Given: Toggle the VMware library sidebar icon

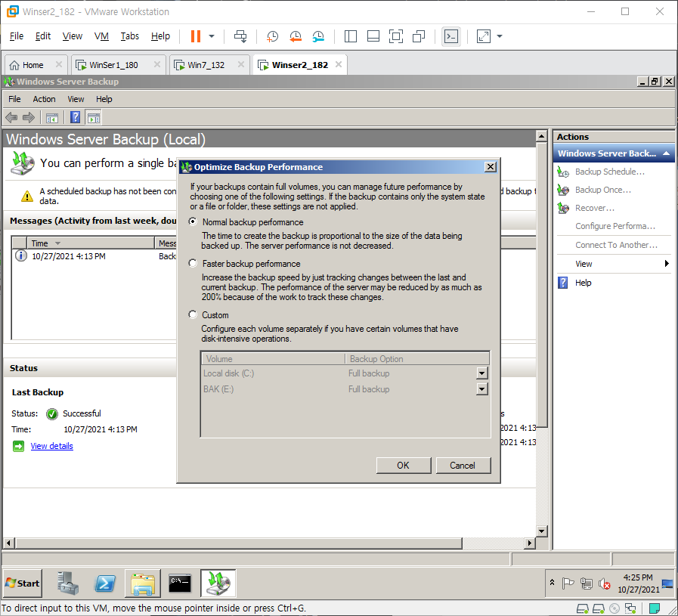Looking at the screenshot, I should tap(350, 36).
